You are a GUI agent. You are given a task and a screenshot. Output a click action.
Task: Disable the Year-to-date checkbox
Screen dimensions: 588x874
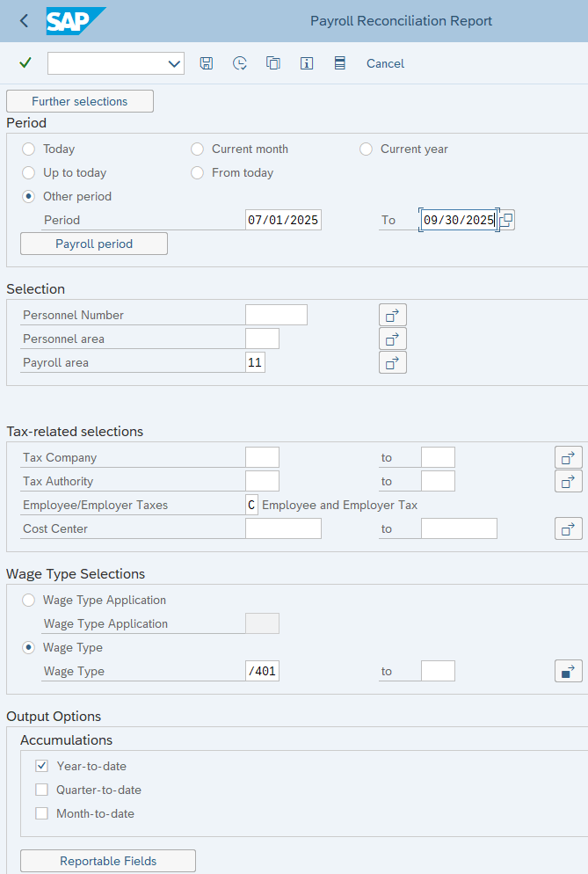(x=40, y=766)
